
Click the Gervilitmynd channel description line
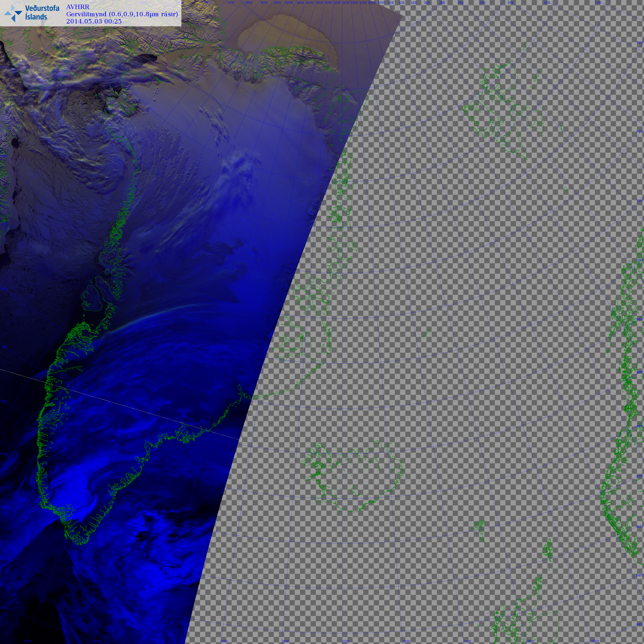pyautogui.click(x=122, y=14)
